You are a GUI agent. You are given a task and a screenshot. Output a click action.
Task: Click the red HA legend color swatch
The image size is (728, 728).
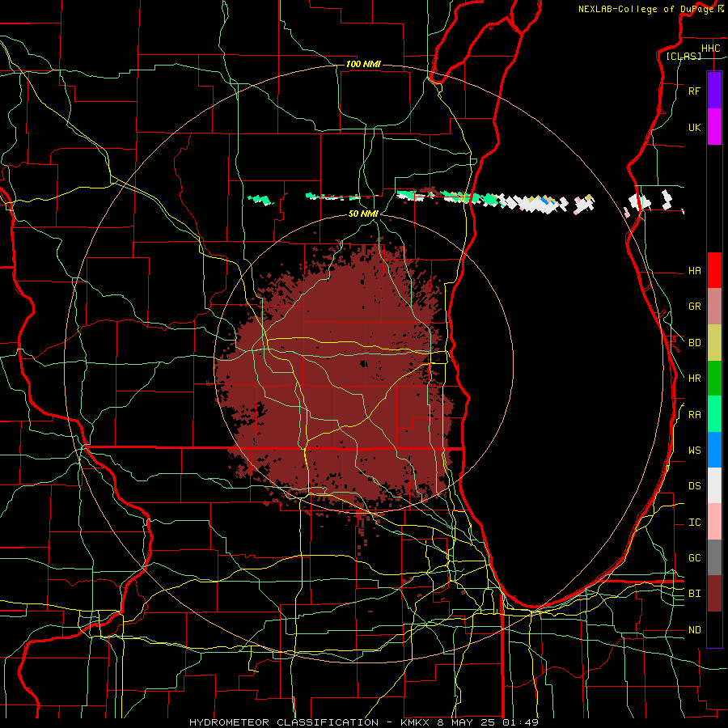coord(714,270)
